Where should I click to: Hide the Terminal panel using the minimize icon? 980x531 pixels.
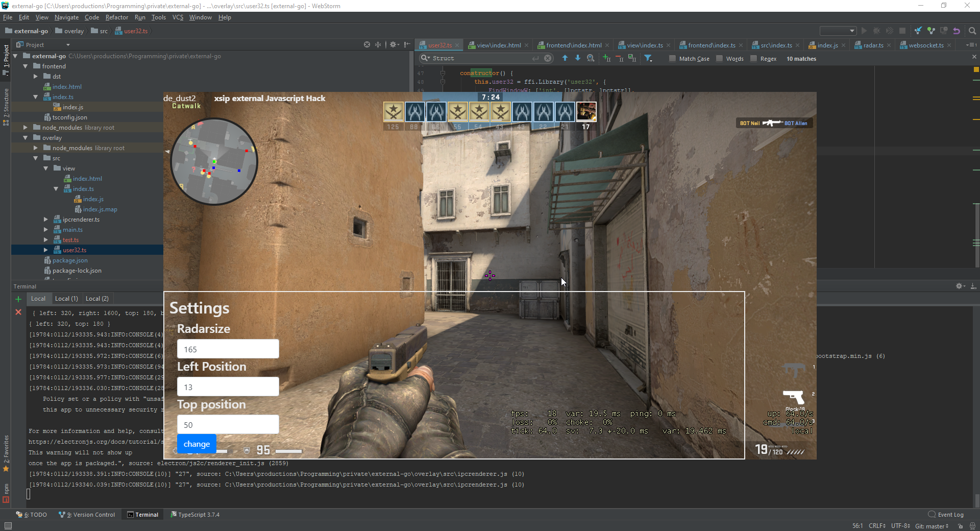point(973,286)
